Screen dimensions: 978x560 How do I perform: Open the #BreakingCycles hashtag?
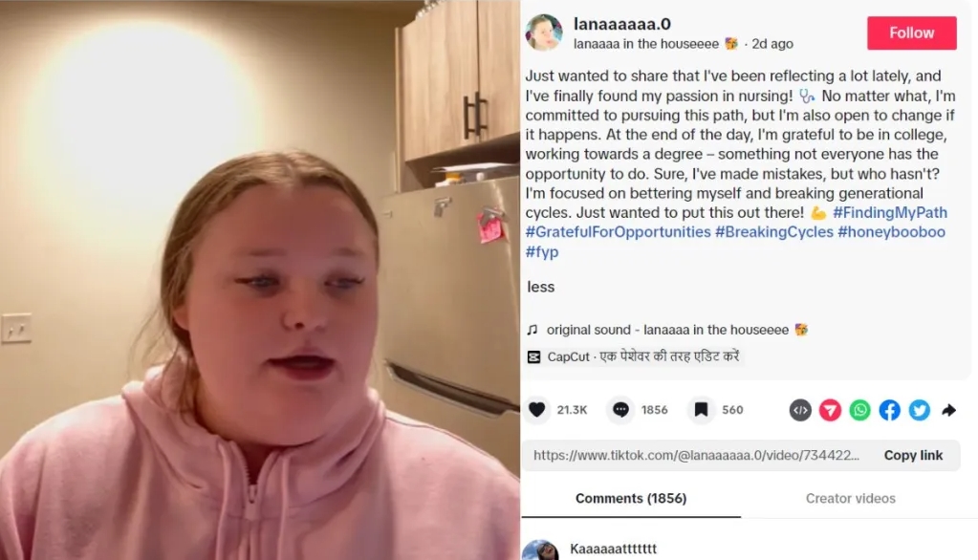[x=774, y=232]
